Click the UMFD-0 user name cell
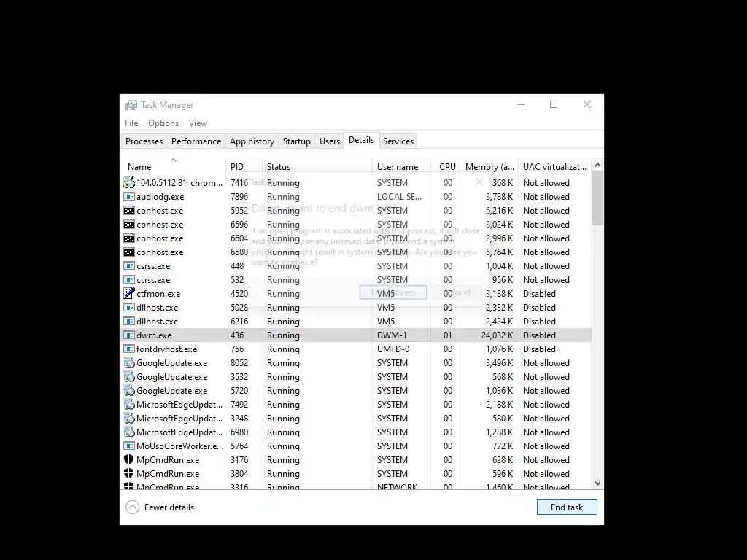The width and height of the screenshot is (747, 560). (x=393, y=349)
